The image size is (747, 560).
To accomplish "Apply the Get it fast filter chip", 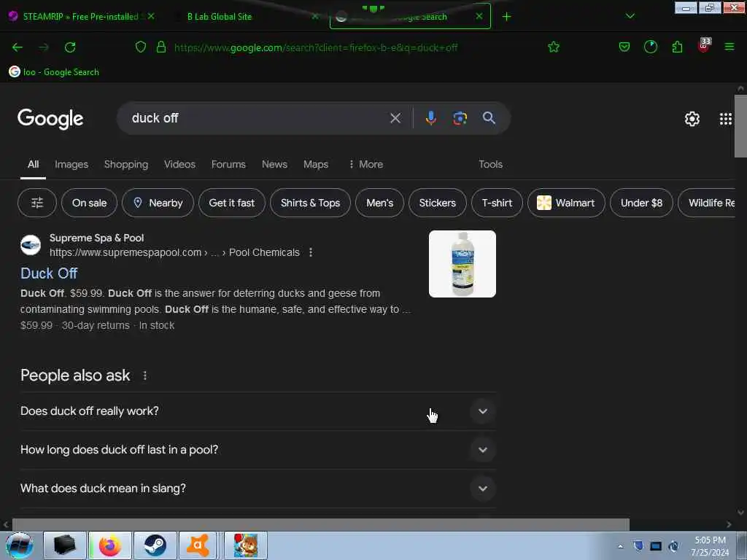I will coord(231,203).
